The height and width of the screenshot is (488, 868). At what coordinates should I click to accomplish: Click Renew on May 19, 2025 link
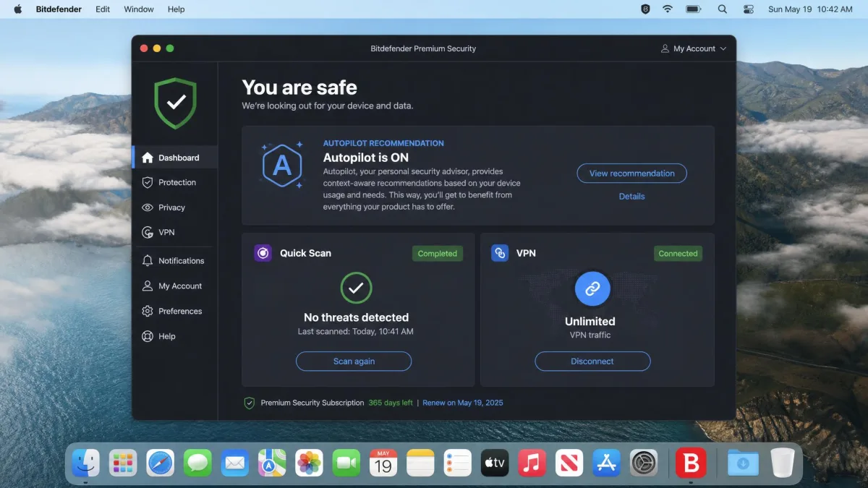(x=463, y=403)
